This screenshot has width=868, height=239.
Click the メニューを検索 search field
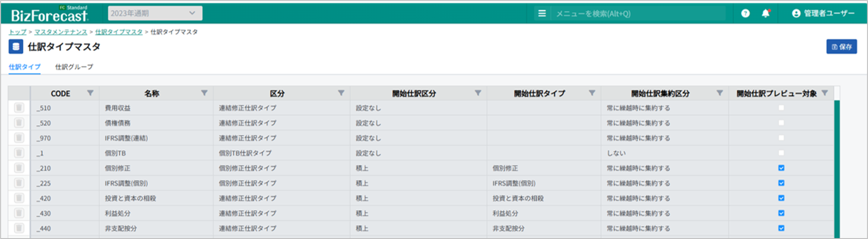(x=637, y=14)
